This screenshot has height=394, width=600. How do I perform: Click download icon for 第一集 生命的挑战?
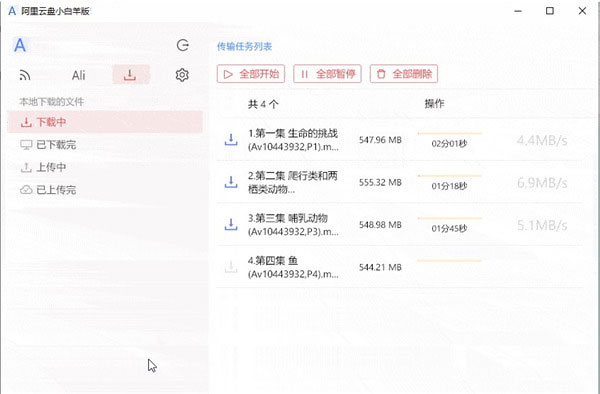231,140
